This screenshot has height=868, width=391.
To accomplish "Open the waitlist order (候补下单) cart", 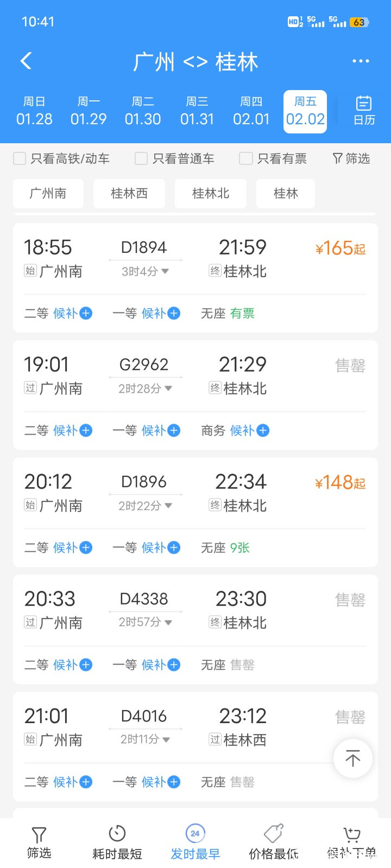I will [352, 842].
